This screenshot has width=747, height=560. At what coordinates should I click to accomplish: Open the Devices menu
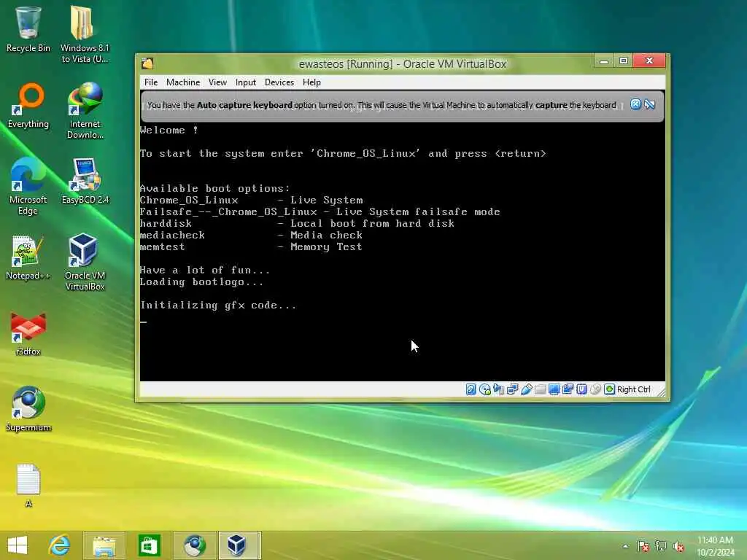tap(279, 82)
